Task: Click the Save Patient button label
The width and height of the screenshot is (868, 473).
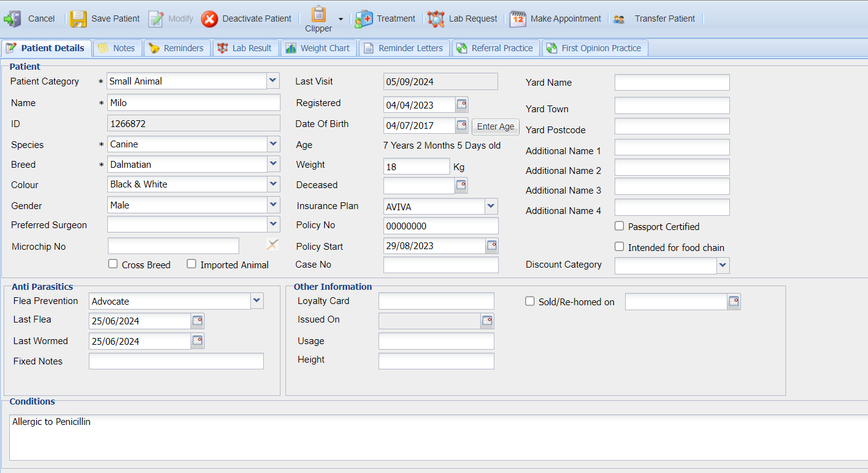Action: (x=116, y=19)
